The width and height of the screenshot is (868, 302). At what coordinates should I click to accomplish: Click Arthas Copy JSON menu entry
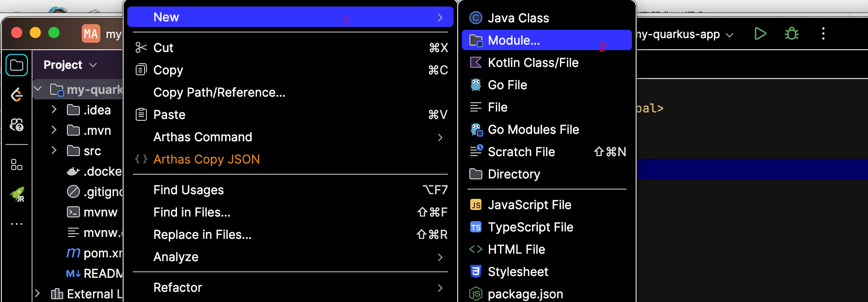206,159
